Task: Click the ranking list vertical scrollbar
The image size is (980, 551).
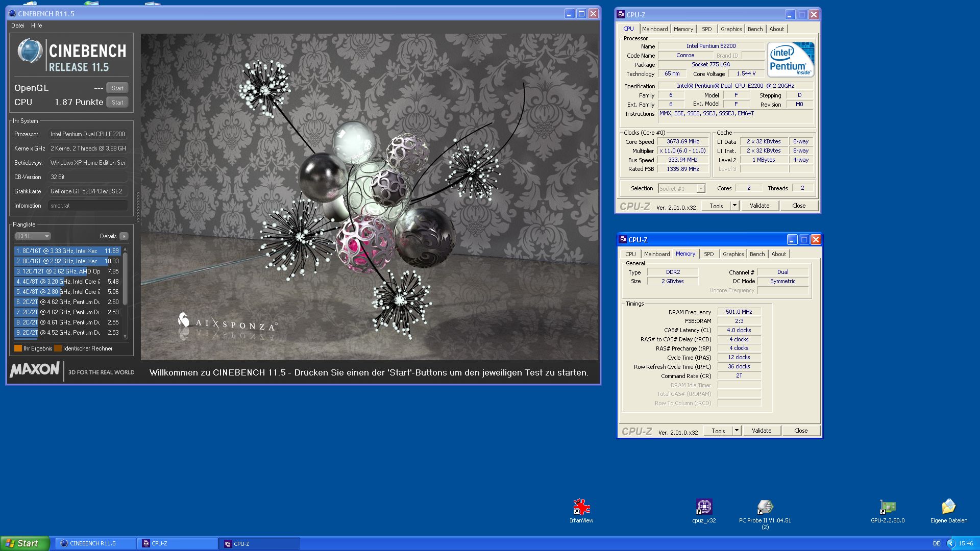Action: 125,293
